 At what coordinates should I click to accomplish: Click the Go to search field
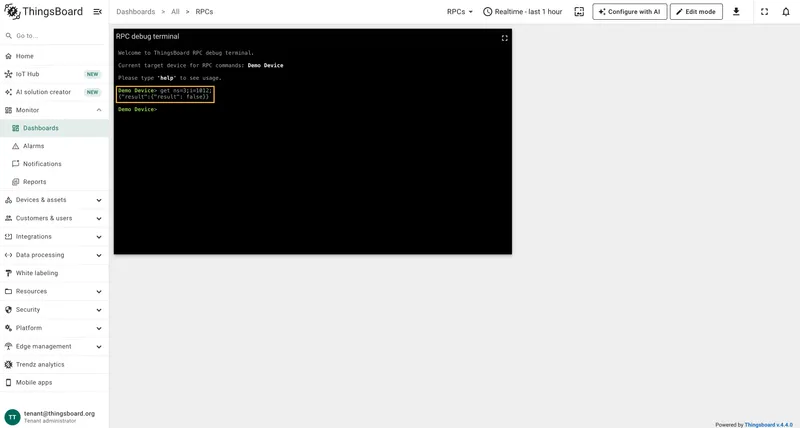pyautogui.click(x=54, y=36)
